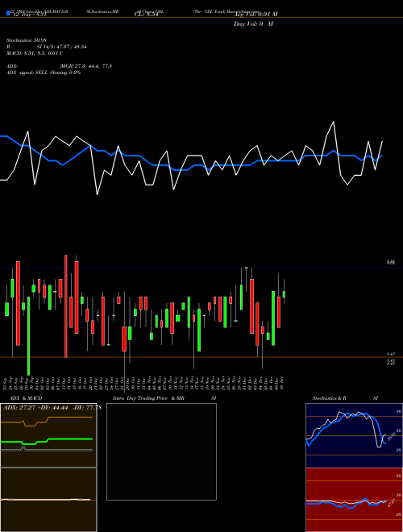Click the 'SI 14/3: 47.07 / 48.54' value

pyautogui.click(x=62, y=47)
